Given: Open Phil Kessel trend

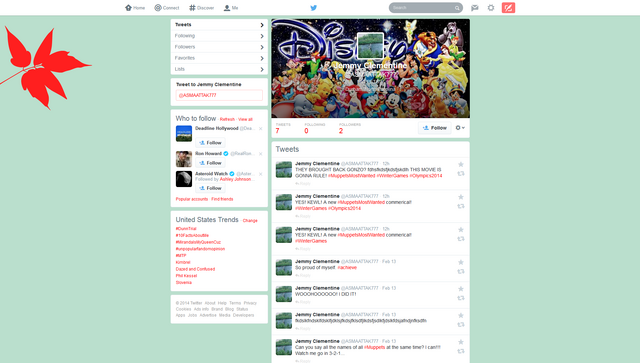Looking at the screenshot, I should point(187,276).
